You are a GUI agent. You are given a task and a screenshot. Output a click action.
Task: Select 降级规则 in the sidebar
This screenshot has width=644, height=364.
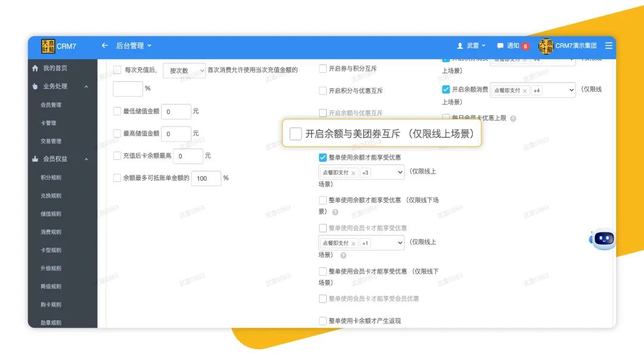51,286
